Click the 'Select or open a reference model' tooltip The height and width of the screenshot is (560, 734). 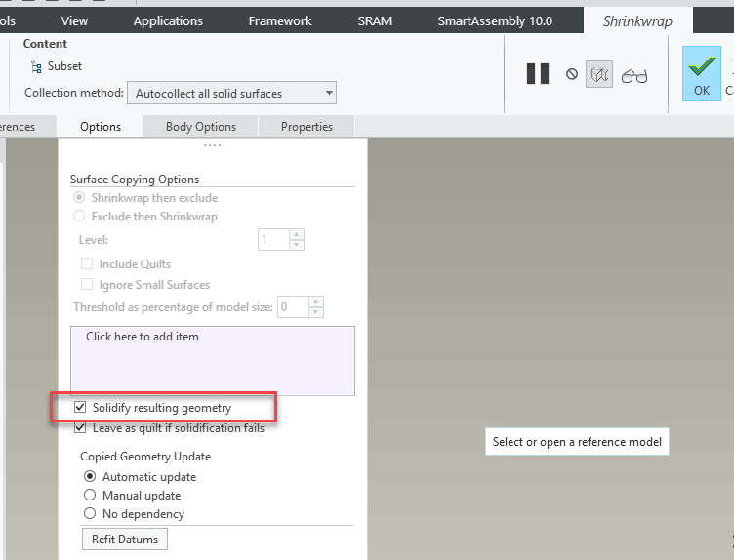click(577, 442)
